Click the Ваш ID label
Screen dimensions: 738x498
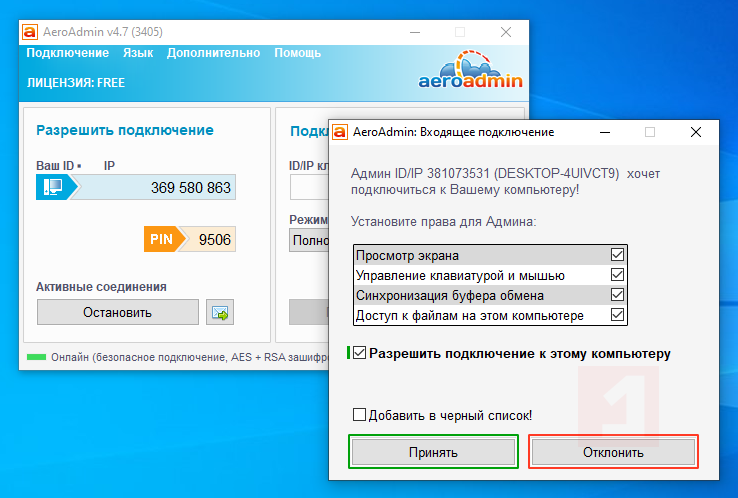tap(55, 166)
